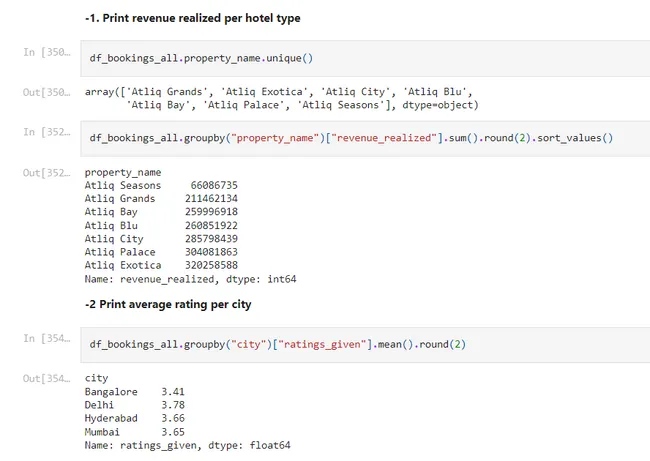Select the Out[352 output prompt

(46, 173)
